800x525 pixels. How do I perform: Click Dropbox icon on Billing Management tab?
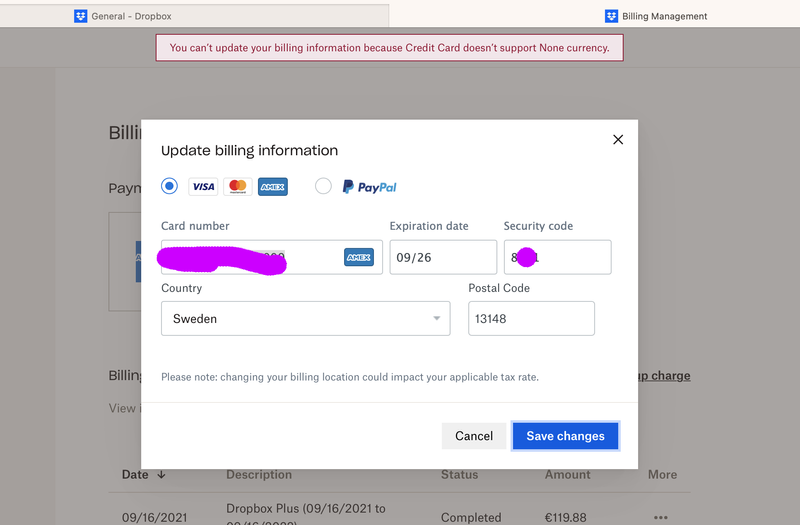tap(611, 16)
